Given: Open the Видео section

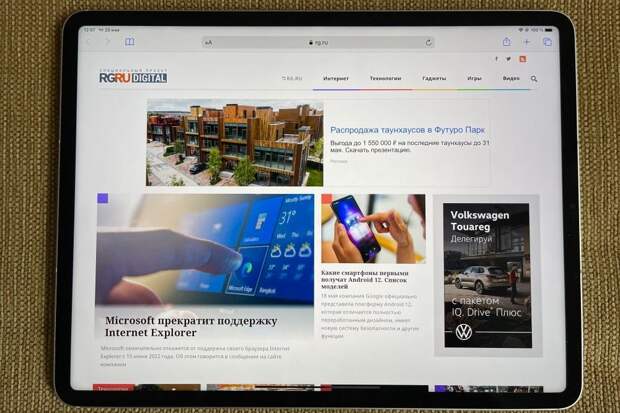Looking at the screenshot, I should coord(511,78).
